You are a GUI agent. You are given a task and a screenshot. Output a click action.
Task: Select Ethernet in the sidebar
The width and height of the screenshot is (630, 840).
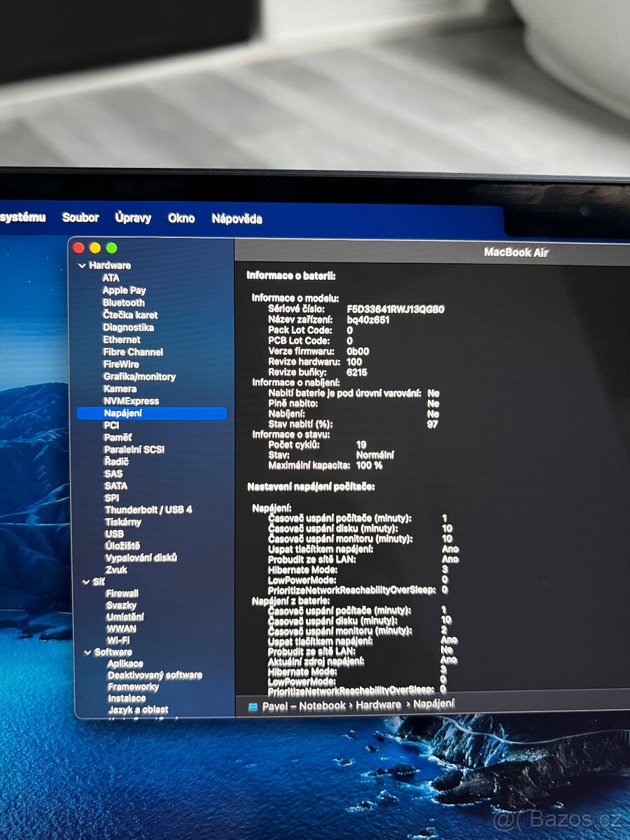click(122, 339)
